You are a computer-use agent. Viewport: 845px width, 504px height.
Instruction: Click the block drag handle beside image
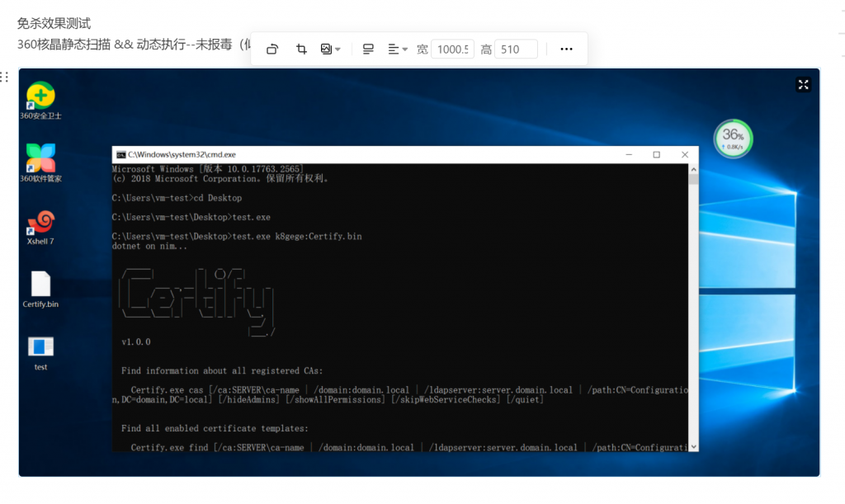(x=5, y=77)
